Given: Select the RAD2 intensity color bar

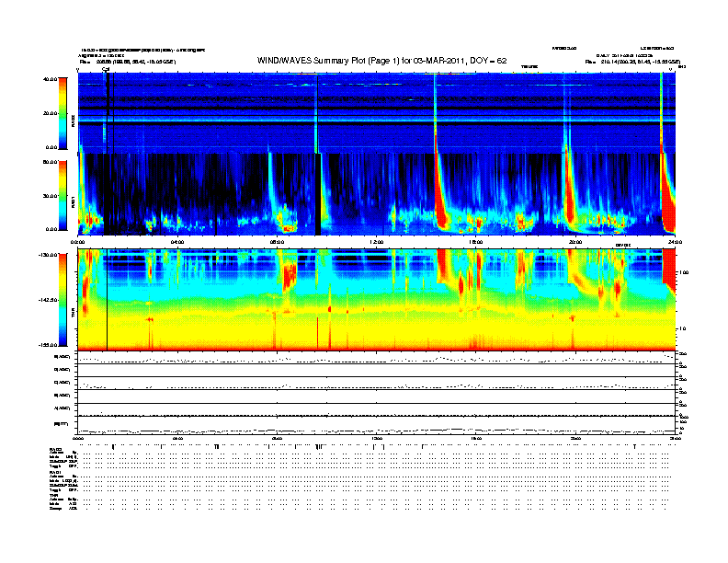Looking at the screenshot, I should click(63, 113).
